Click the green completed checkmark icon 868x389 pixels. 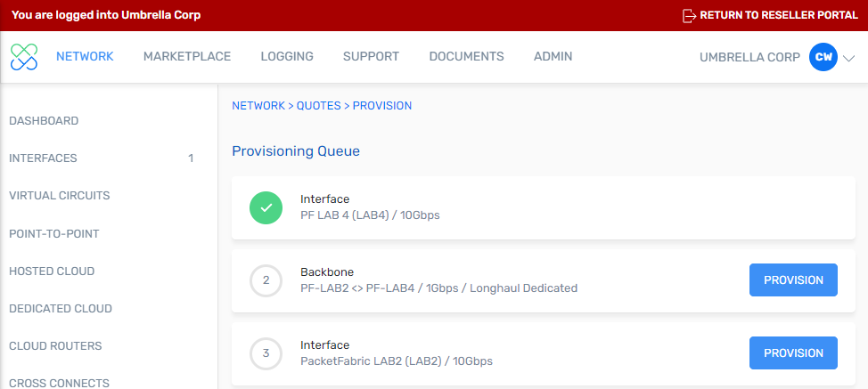266,207
